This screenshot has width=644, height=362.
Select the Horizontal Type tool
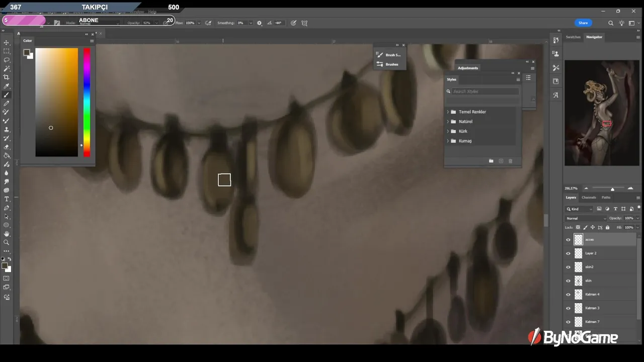click(7, 199)
